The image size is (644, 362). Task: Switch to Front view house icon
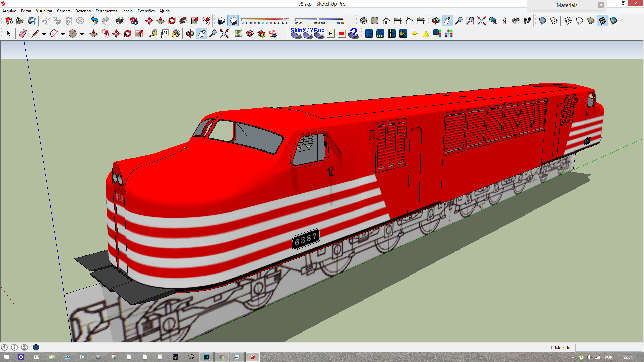386,21
